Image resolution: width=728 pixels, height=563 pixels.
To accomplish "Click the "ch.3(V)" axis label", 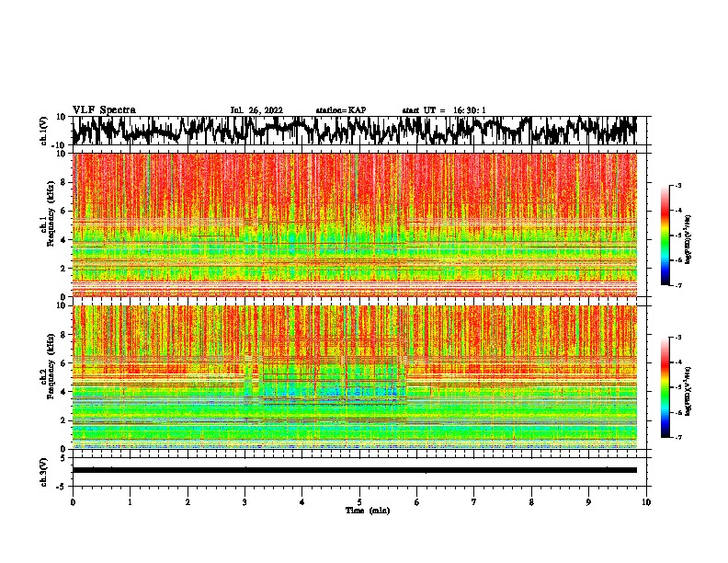I will click(44, 472).
